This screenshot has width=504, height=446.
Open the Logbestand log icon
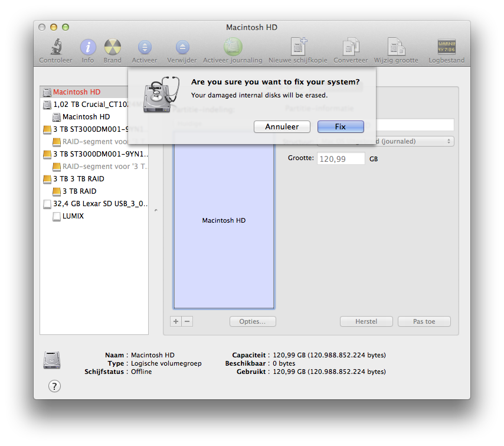coord(447,47)
